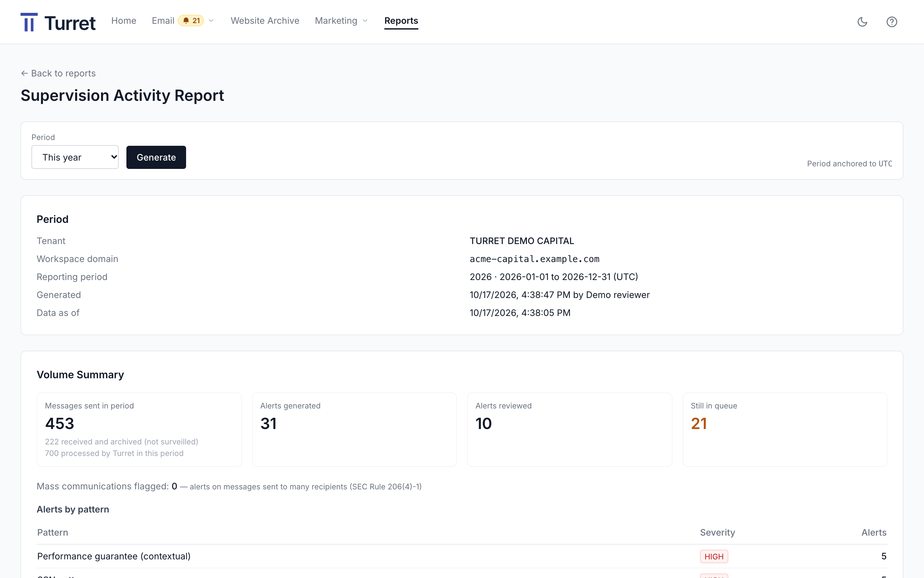
Task: Open Website Archive nav item
Action: click(265, 21)
